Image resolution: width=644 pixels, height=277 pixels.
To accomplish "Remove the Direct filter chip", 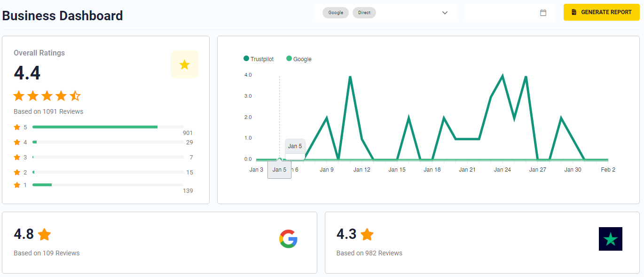I will (x=364, y=13).
